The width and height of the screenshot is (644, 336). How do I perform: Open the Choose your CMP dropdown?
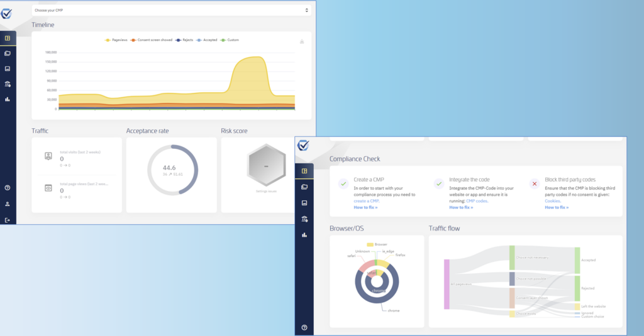(x=171, y=10)
